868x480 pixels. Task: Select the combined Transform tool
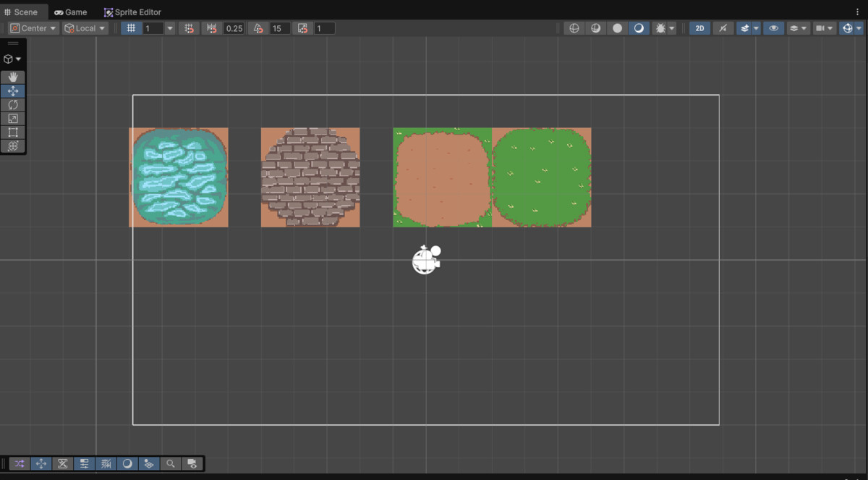tap(13, 146)
